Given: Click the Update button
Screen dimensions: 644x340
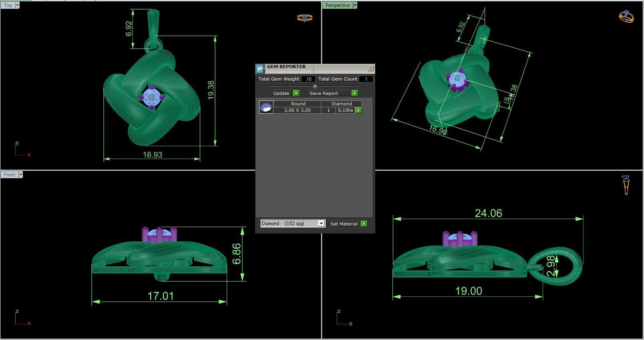Looking at the screenshot, I should [282, 93].
